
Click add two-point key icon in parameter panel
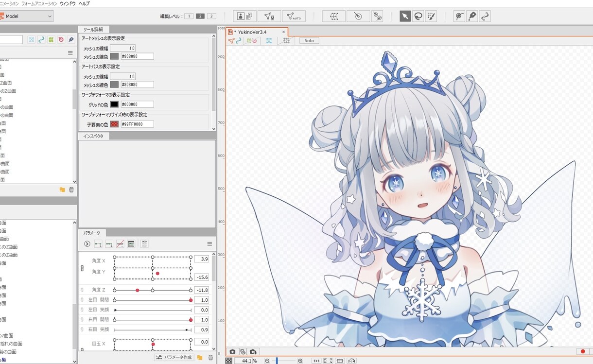pos(98,244)
